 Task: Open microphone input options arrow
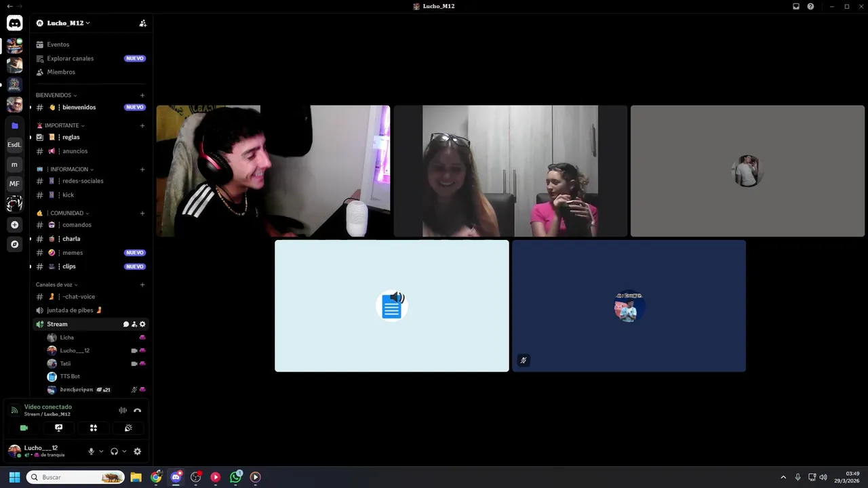[101, 451]
